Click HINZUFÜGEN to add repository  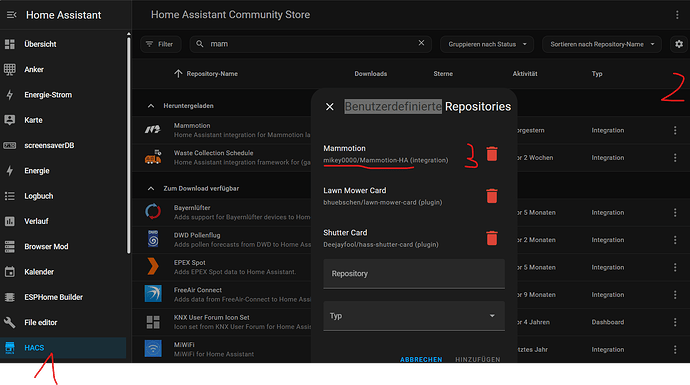(477, 359)
